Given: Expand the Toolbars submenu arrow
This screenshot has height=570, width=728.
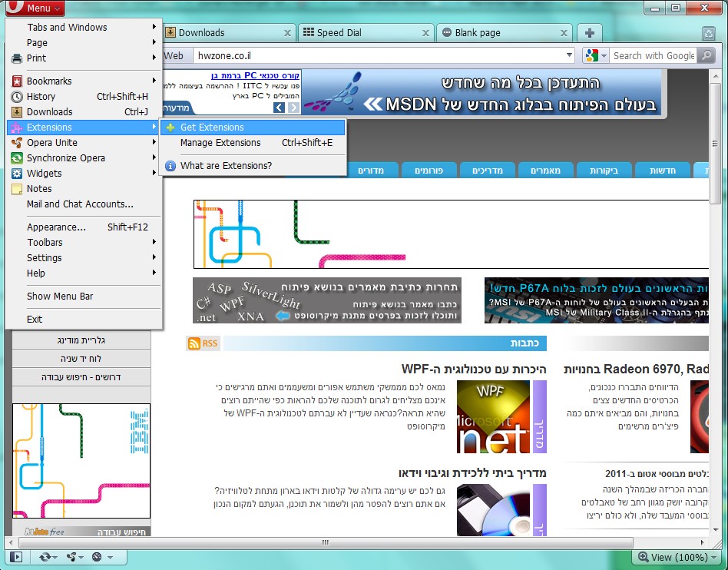Looking at the screenshot, I should pos(154,242).
